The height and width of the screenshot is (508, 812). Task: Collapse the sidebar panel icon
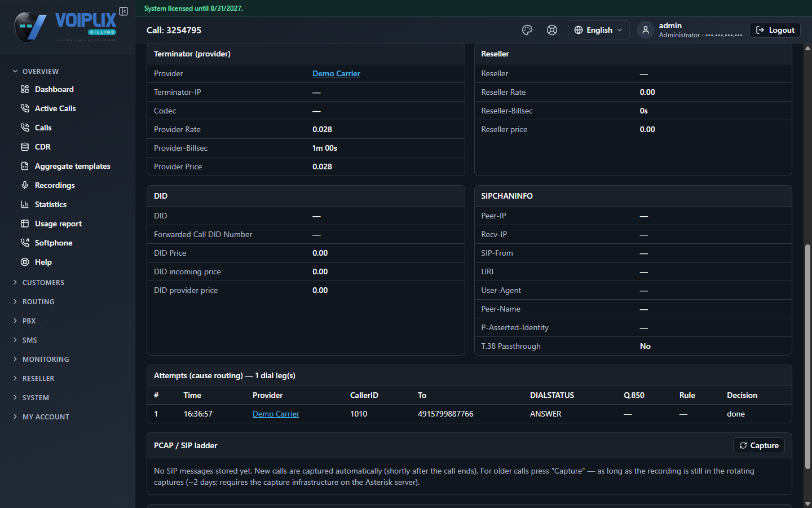[123, 11]
